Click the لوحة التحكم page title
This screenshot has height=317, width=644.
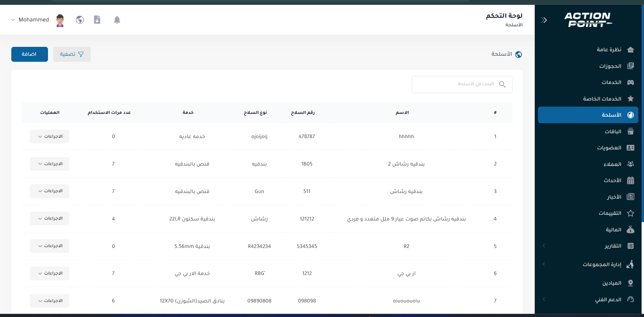coord(504,16)
